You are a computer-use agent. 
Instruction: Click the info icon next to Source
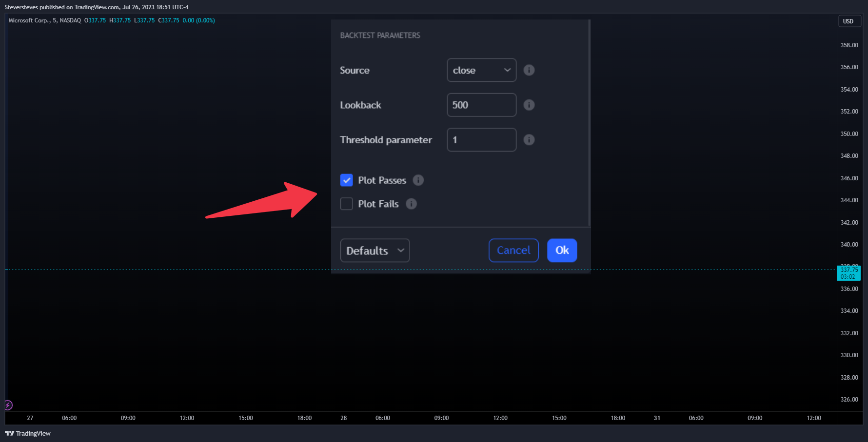(529, 70)
